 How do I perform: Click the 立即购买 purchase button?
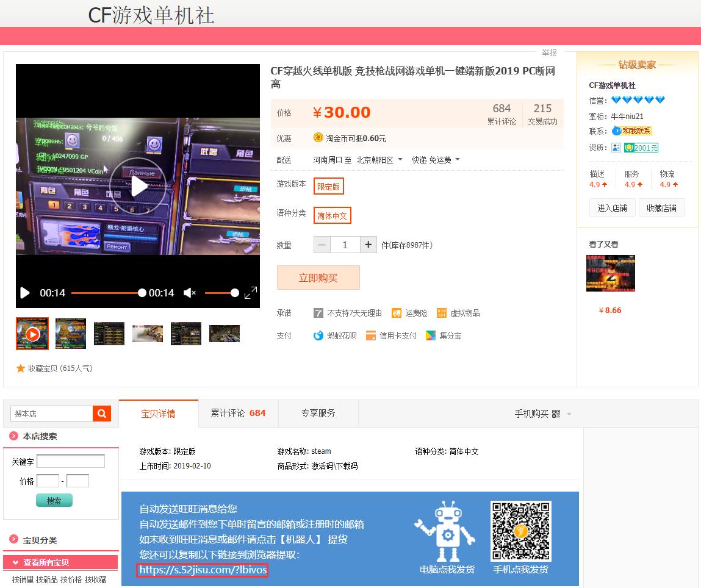coord(318,278)
